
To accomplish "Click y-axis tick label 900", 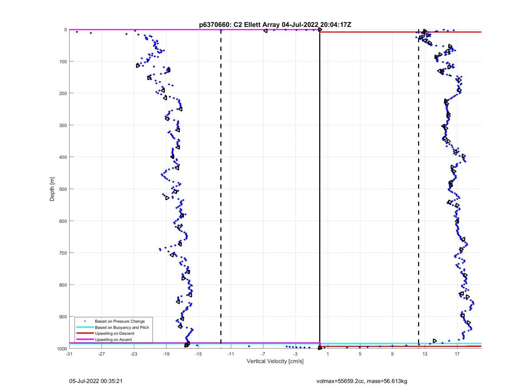I will pyautogui.click(x=63, y=316).
